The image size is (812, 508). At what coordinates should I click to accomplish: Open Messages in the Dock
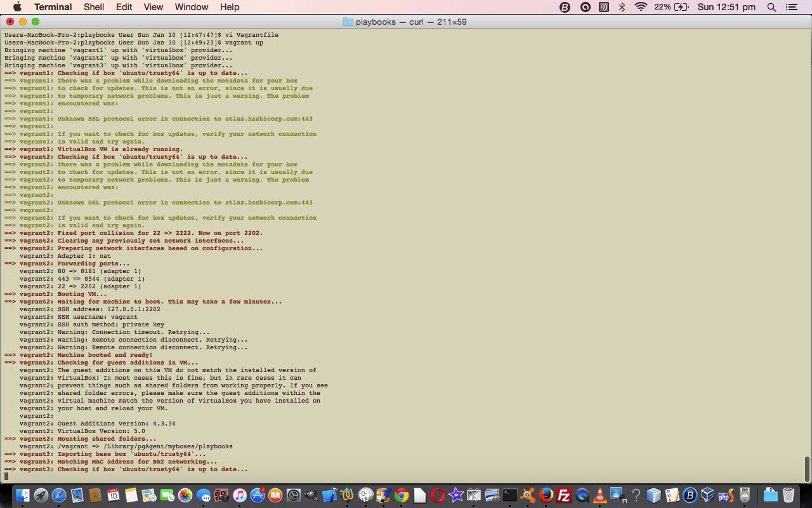203,495
